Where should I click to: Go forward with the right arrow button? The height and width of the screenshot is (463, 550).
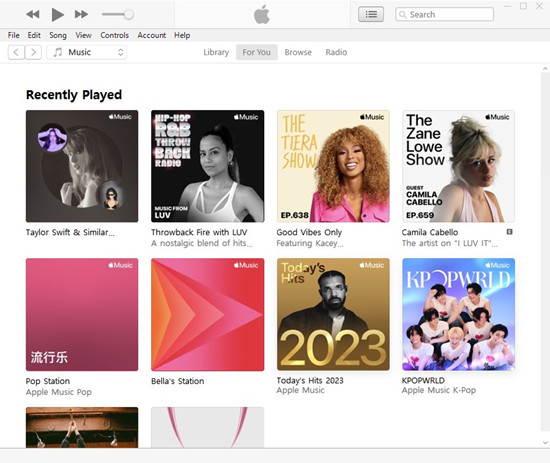(33, 52)
